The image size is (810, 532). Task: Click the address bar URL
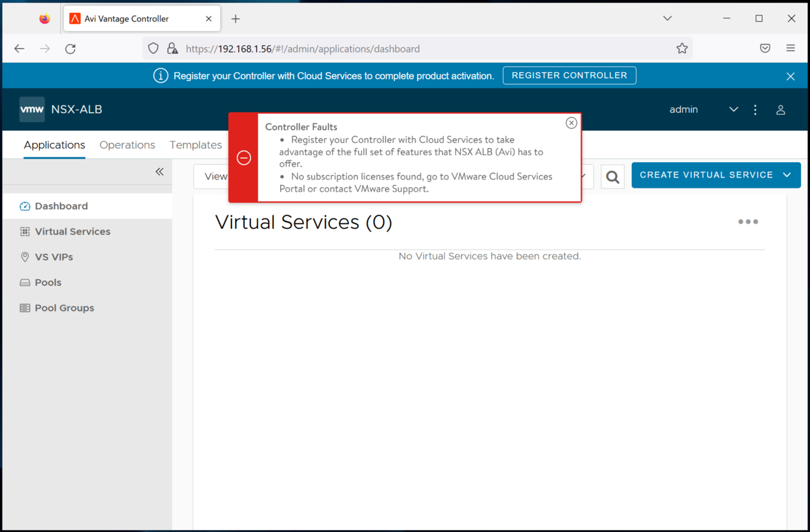[x=302, y=49]
